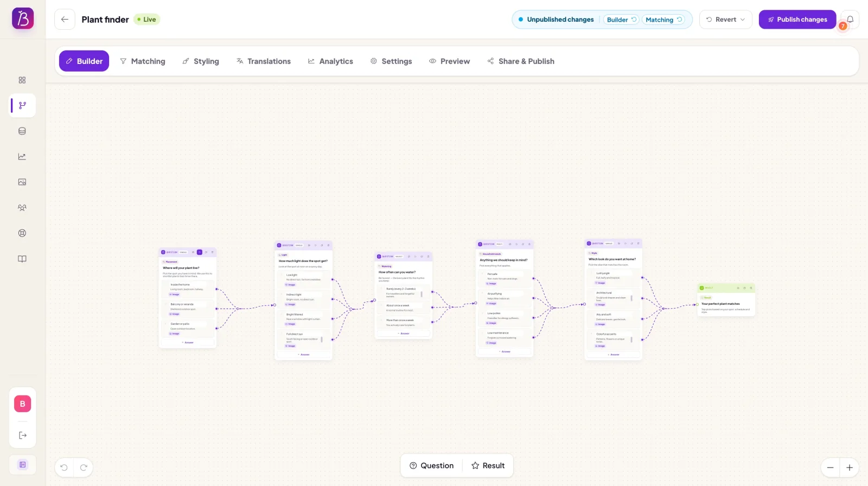Open the documentation book icon in sidebar
Screen dimensions: 868x486
22,259
